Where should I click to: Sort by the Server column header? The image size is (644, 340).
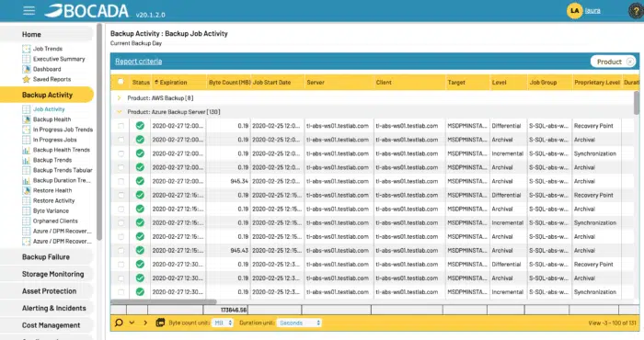pyautogui.click(x=316, y=83)
